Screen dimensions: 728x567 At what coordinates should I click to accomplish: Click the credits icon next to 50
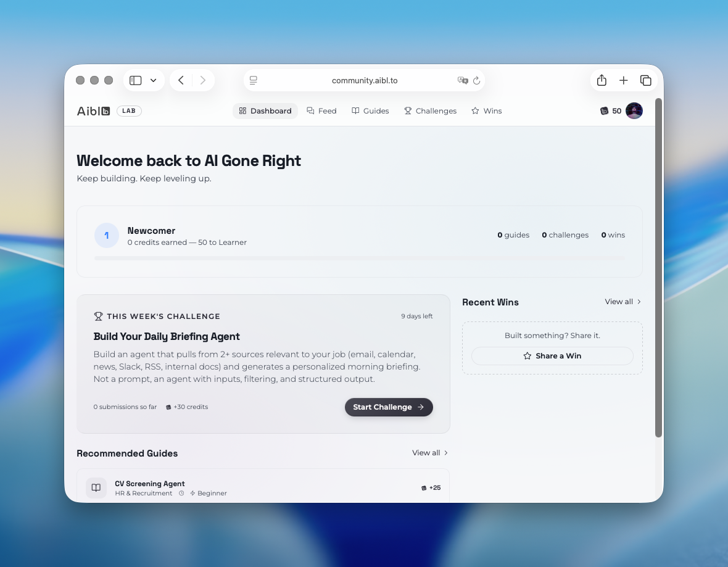coord(604,111)
